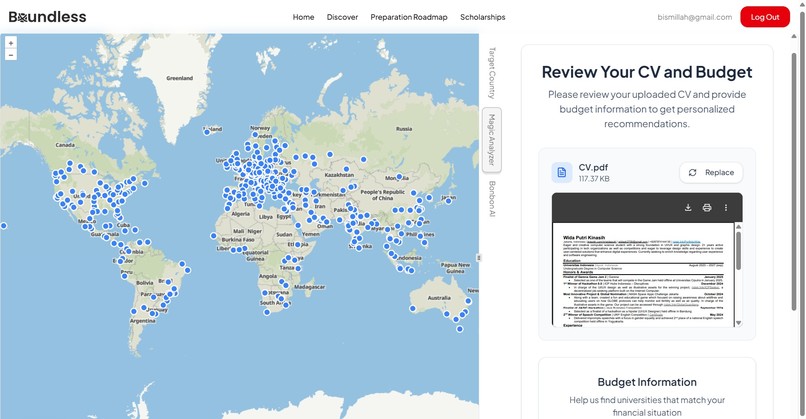Click the Boundless logo
Viewport: 806px width, 419px height.
(47, 17)
